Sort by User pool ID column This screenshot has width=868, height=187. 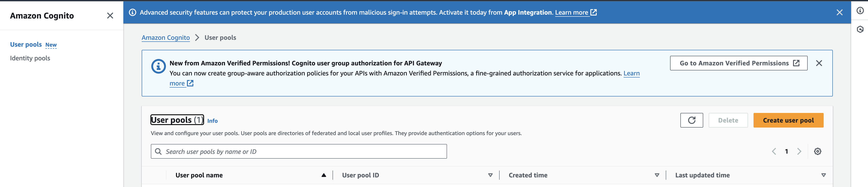click(360, 175)
